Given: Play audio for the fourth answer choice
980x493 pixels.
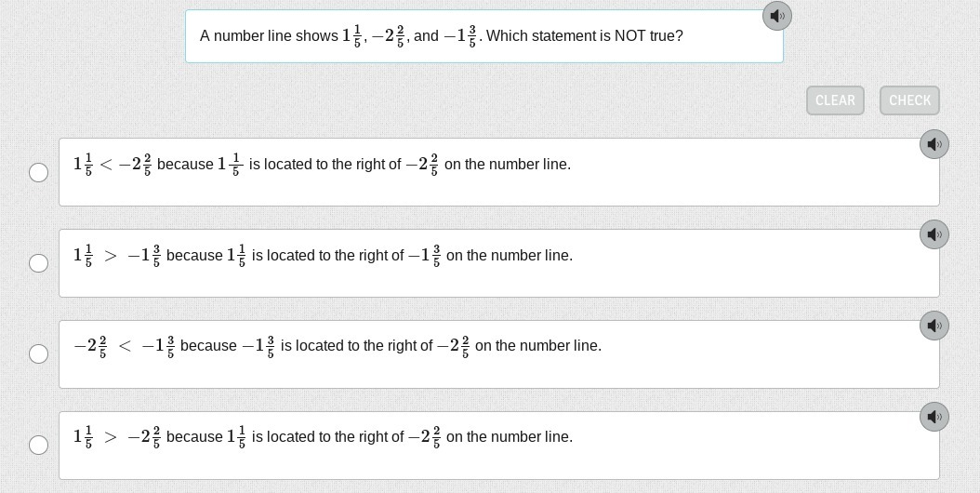Looking at the screenshot, I should (934, 417).
